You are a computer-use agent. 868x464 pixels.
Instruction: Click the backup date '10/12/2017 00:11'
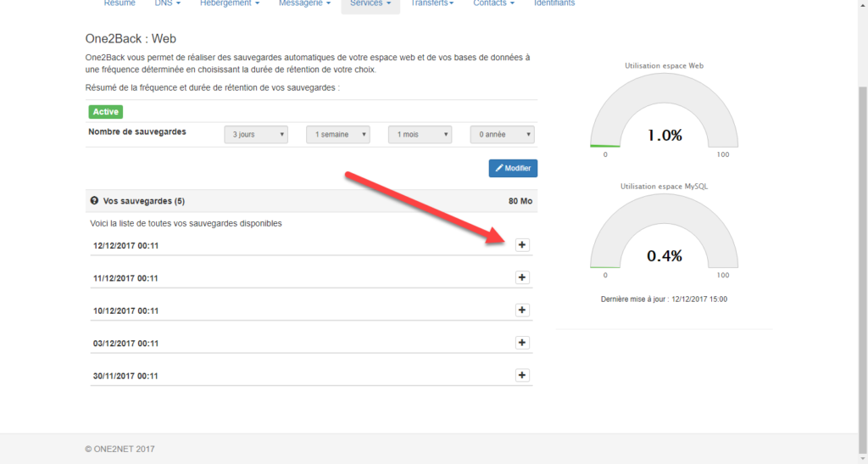[x=125, y=311]
